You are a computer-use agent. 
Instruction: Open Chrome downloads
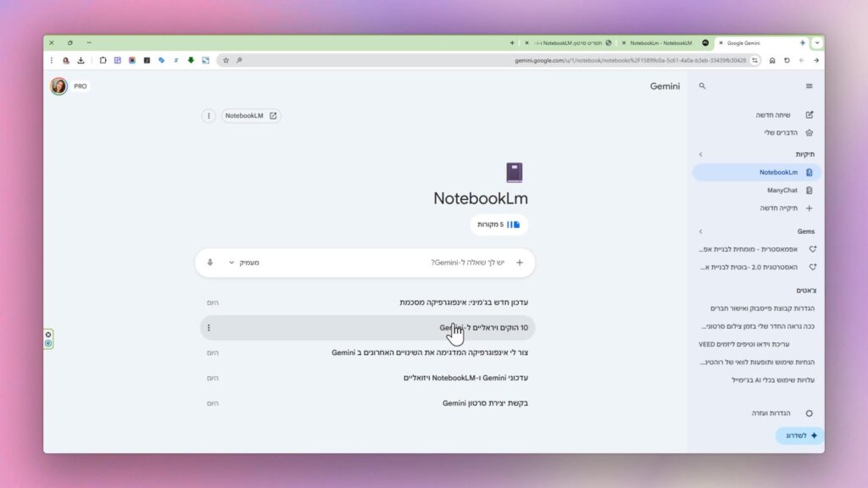click(81, 60)
